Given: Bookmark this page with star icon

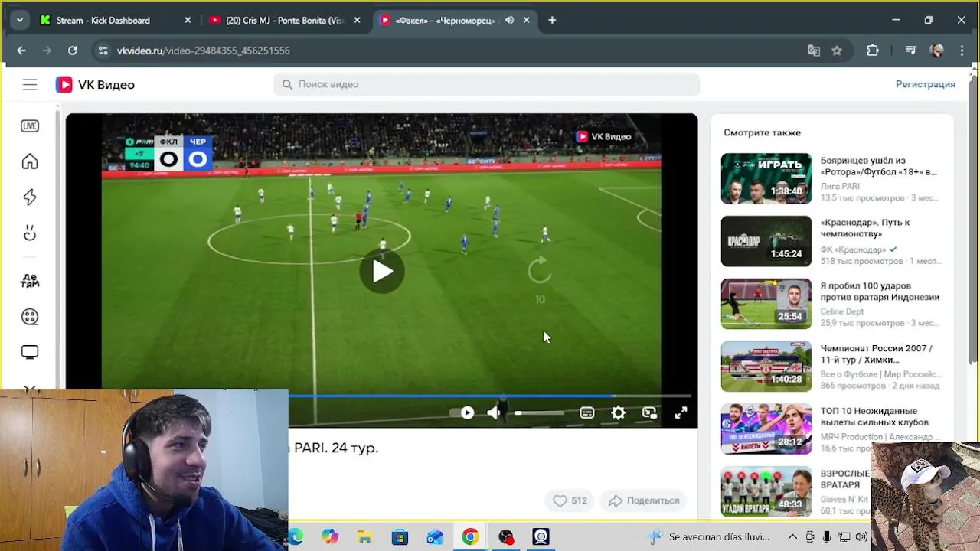Looking at the screenshot, I should pos(837,51).
